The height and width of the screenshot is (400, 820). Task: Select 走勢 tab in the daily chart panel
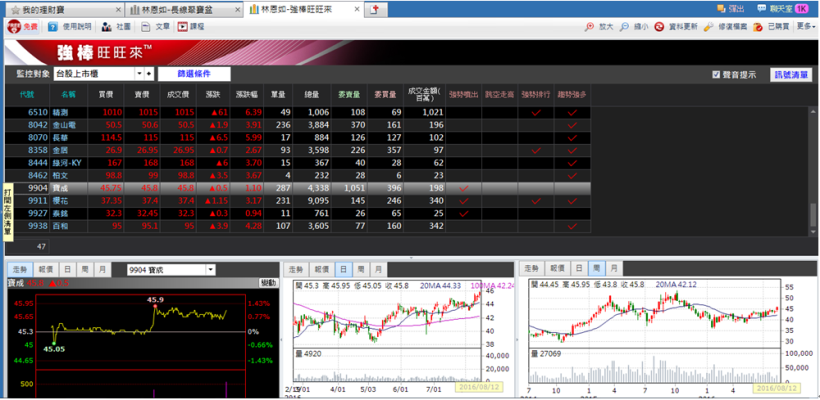click(297, 269)
